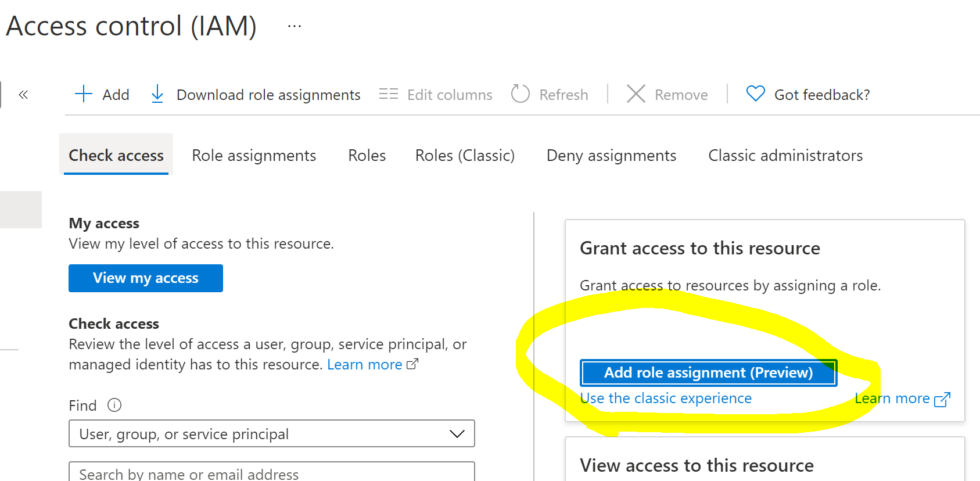Click the Remove X icon
The height and width of the screenshot is (481, 980).
point(636,94)
